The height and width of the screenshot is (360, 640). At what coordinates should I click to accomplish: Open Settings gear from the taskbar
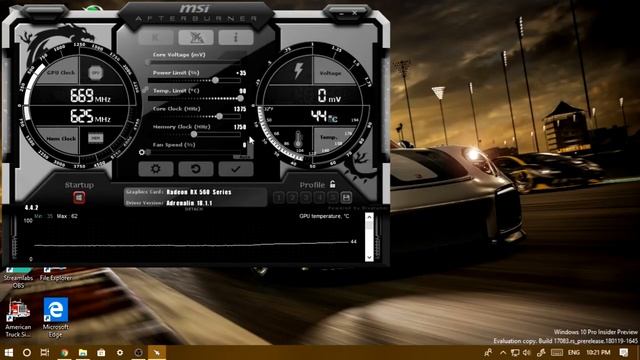click(120, 352)
